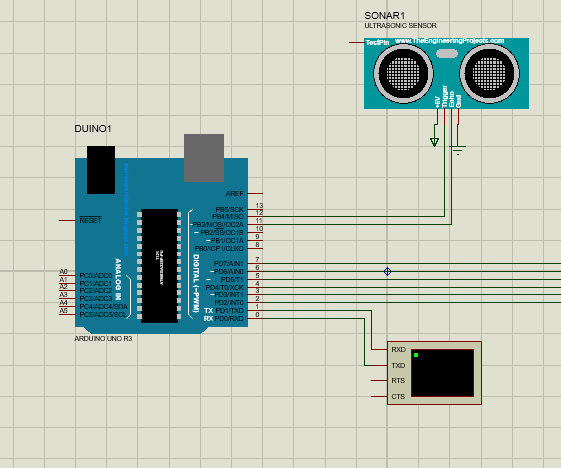Click the PC5/ADC5/SCL pin label
Screen dimensions: 561x468
(103, 315)
